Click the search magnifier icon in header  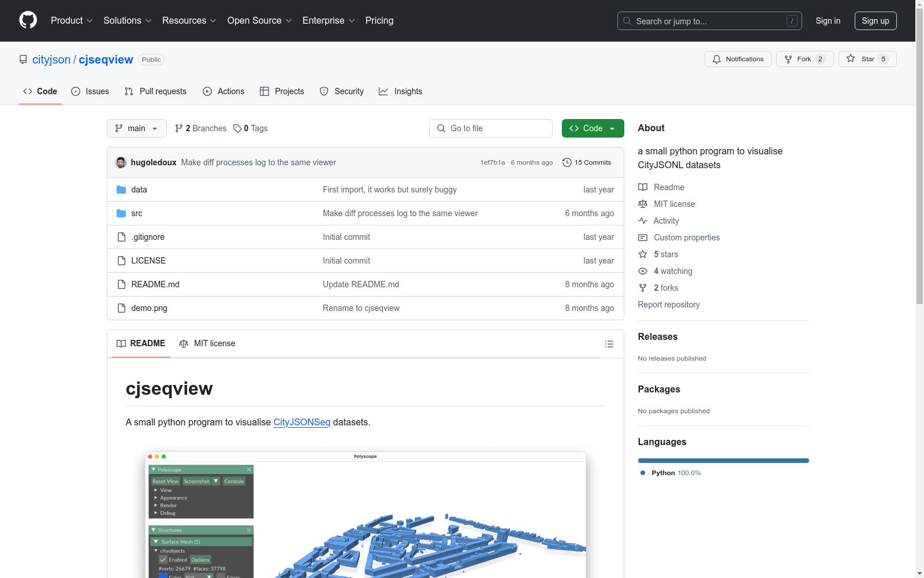(x=627, y=21)
